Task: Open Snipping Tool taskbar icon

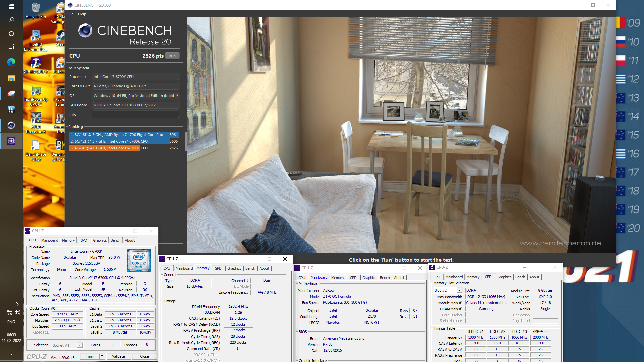Action: pyautogui.click(x=11, y=94)
